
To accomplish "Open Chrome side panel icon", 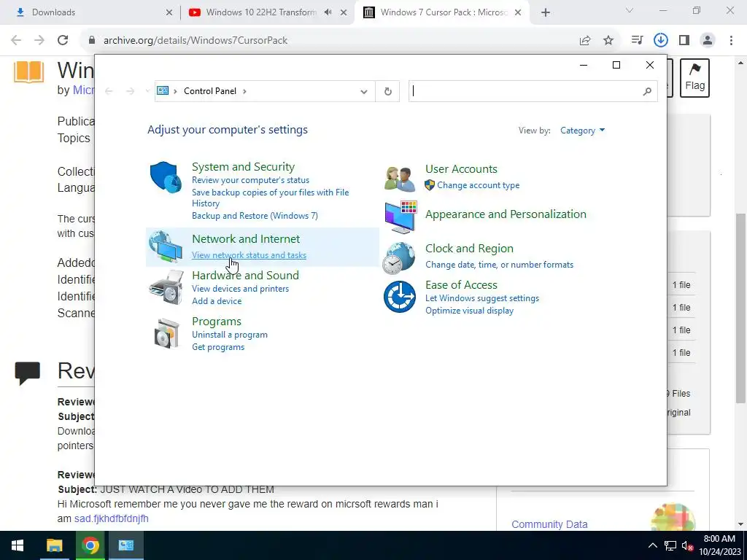I will point(684,41).
